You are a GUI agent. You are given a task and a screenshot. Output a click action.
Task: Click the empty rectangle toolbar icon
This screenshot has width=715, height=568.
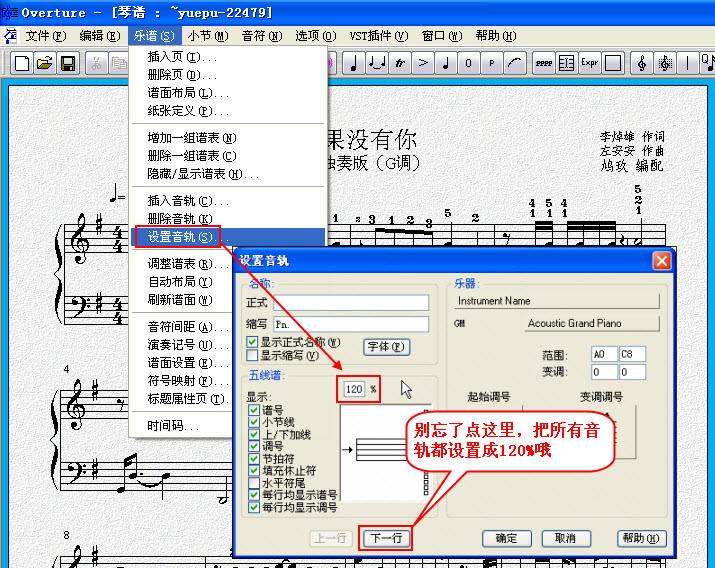[613, 63]
